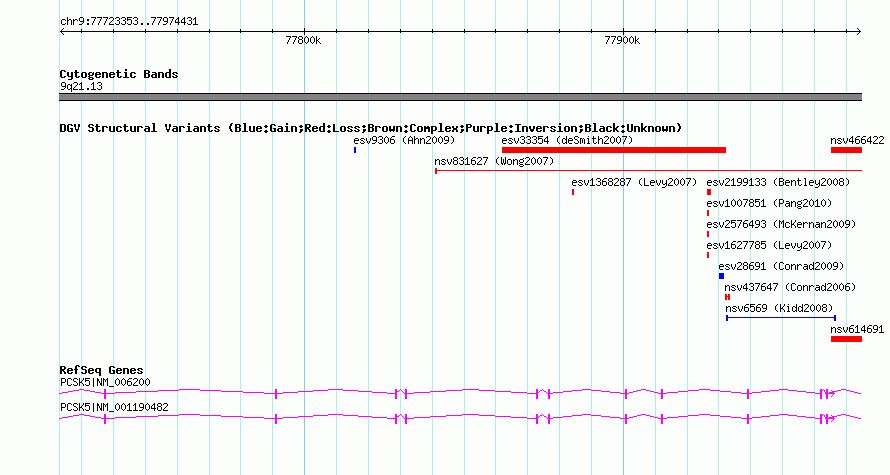
Task: Click the 9q21.13 band label
Action: pyautogui.click(x=81, y=86)
